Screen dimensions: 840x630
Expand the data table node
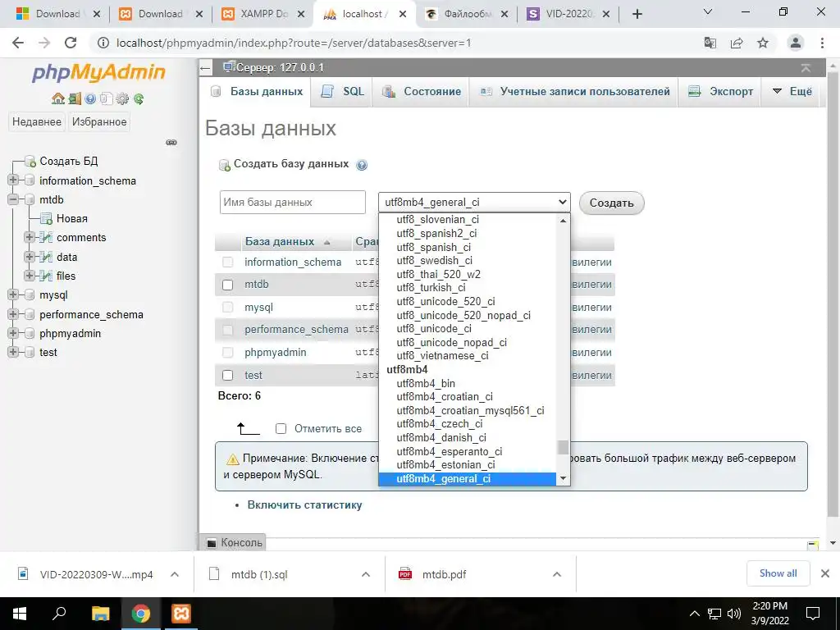(30, 257)
